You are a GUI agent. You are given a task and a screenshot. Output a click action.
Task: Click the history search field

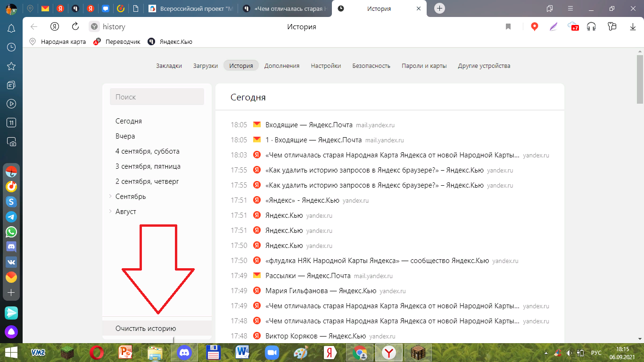tap(157, 97)
